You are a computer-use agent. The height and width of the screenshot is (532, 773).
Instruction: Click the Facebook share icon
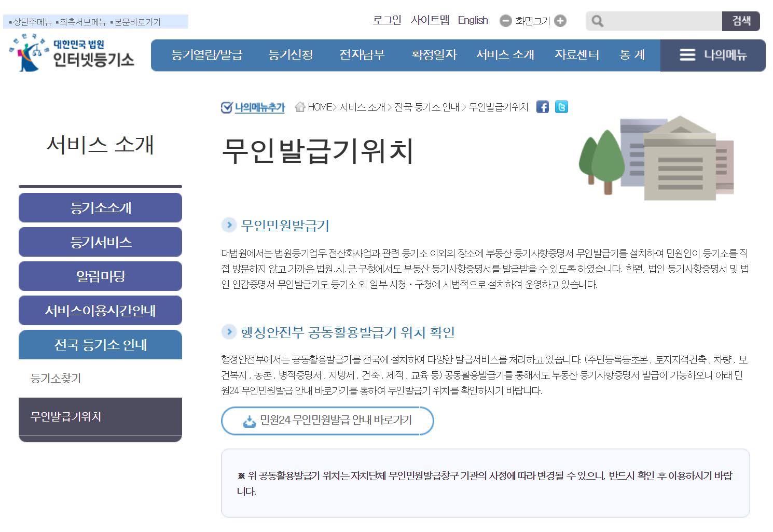click(542, 107)
